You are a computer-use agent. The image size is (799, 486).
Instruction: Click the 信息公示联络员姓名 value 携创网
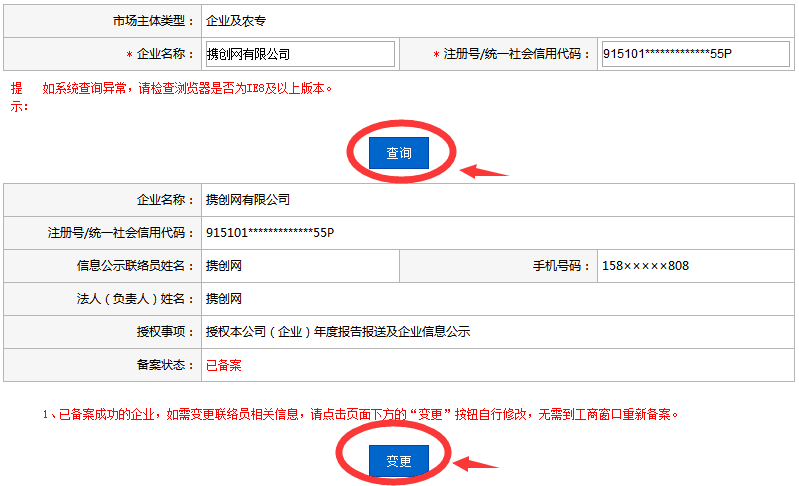(224, 266)
